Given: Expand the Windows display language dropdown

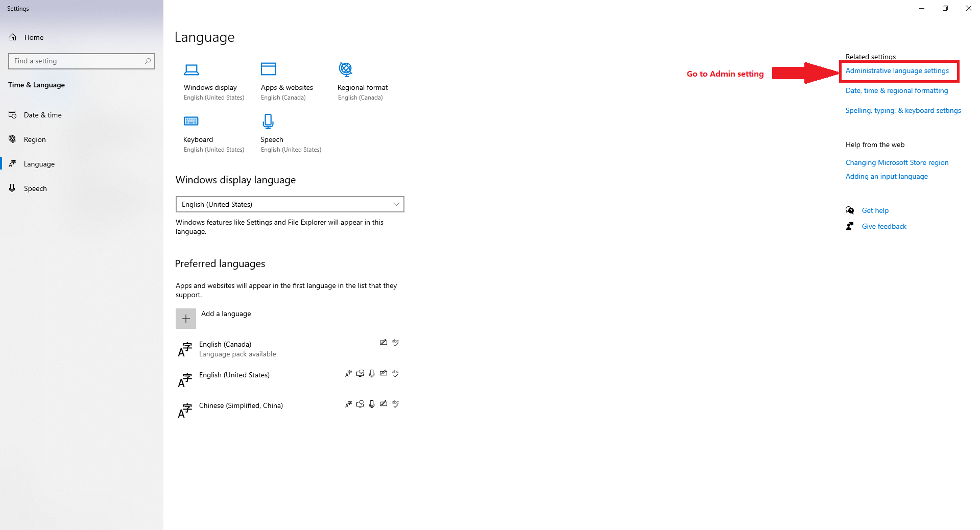Looking at the screenshot, I should point(290,204).
